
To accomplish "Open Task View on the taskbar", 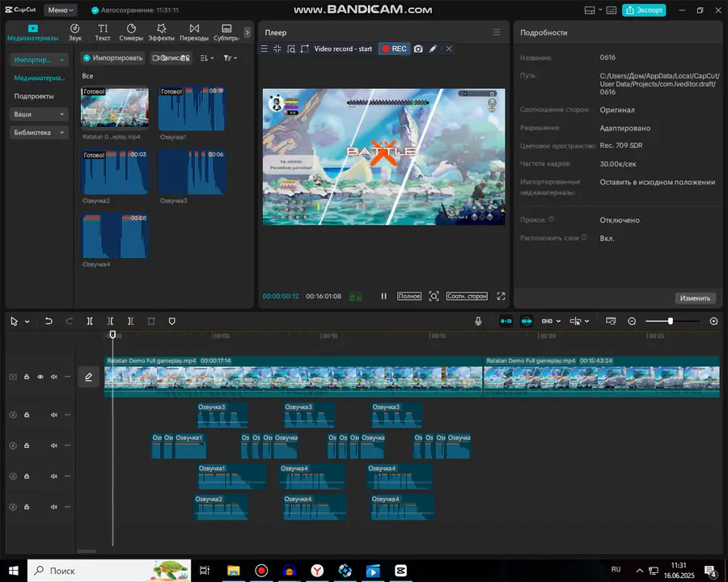I will click(205, 571).
